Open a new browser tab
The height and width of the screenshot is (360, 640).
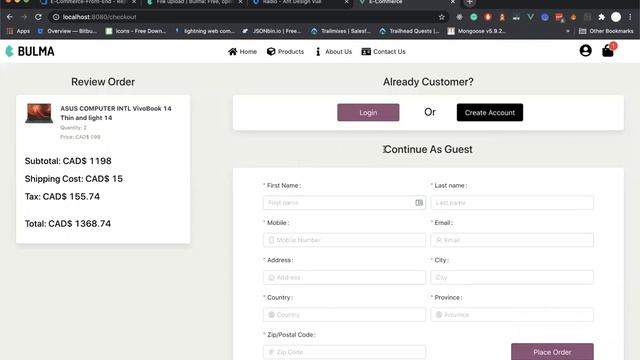click(x=469, y=2)
